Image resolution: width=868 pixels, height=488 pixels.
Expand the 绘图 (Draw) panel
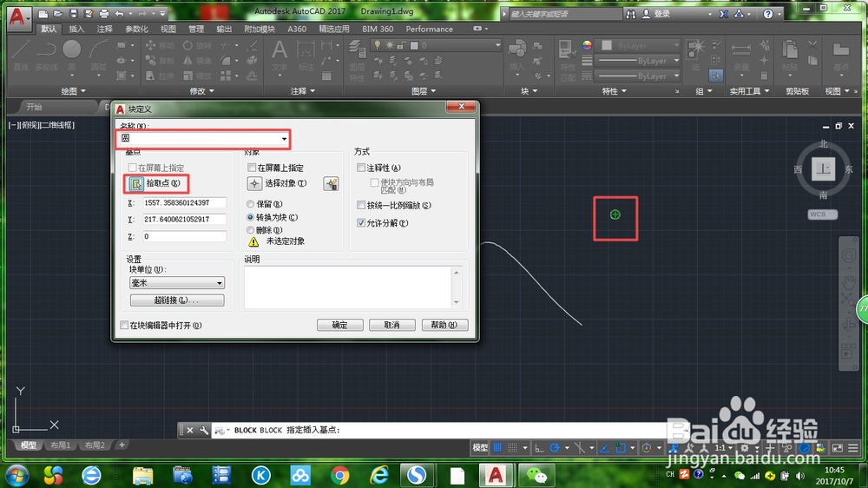pos(73,91)
